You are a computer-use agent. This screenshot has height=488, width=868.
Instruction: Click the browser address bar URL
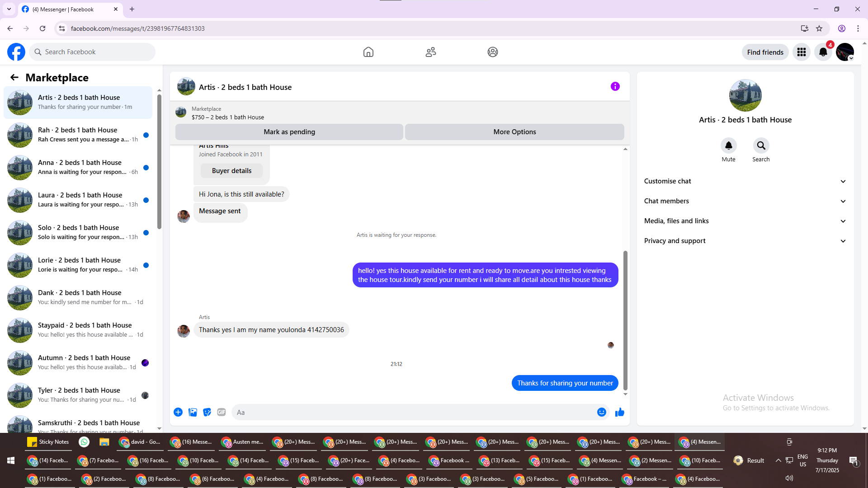[x=138, y=28]
